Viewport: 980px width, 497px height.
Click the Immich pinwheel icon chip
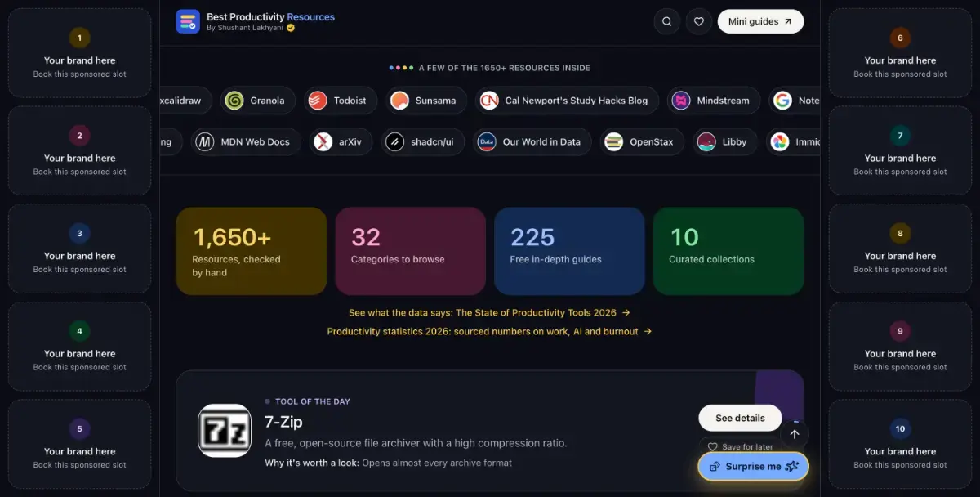(x=793, y=141)
